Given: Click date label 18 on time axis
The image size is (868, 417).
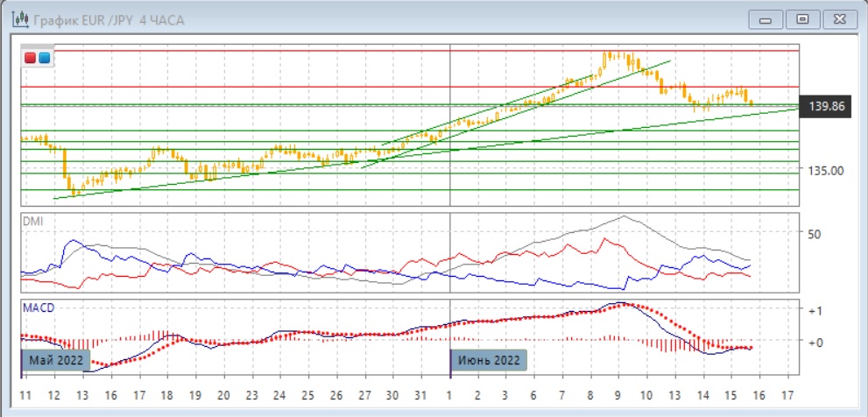Looking at the screenshot, I should point(168,395).
